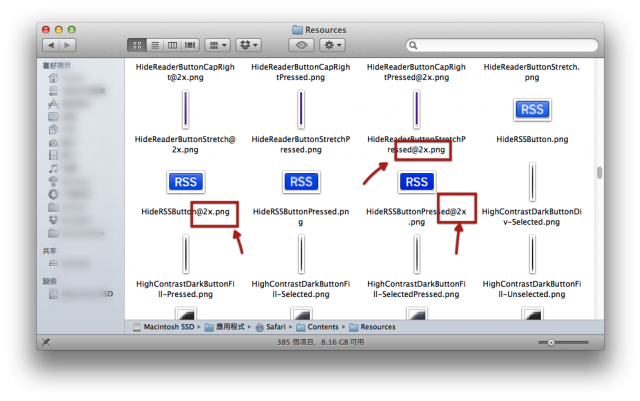Select HighContrastDarkButtonFill-Pressed.png bar icon
This screenshot has height=401, width=640.
pos(186,254)
